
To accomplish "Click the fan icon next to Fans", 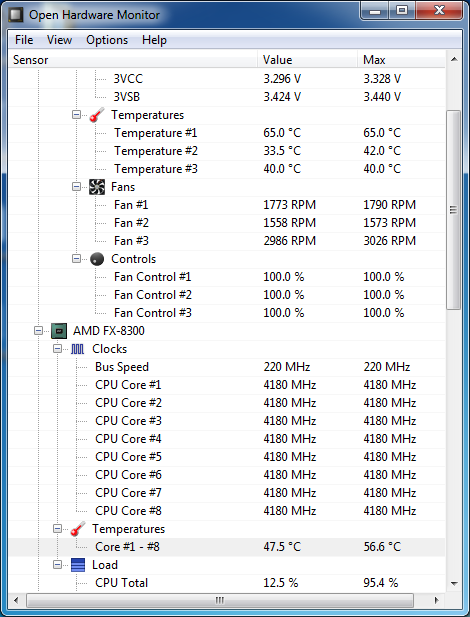I will coord(97,187).
